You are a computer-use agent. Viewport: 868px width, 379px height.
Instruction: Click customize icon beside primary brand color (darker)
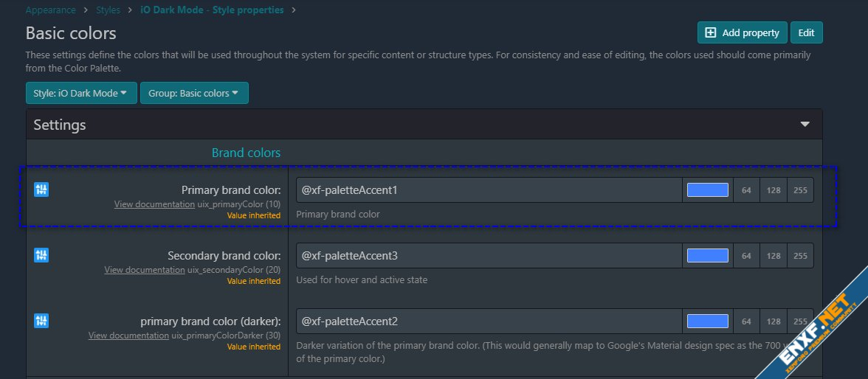(41, 321)
